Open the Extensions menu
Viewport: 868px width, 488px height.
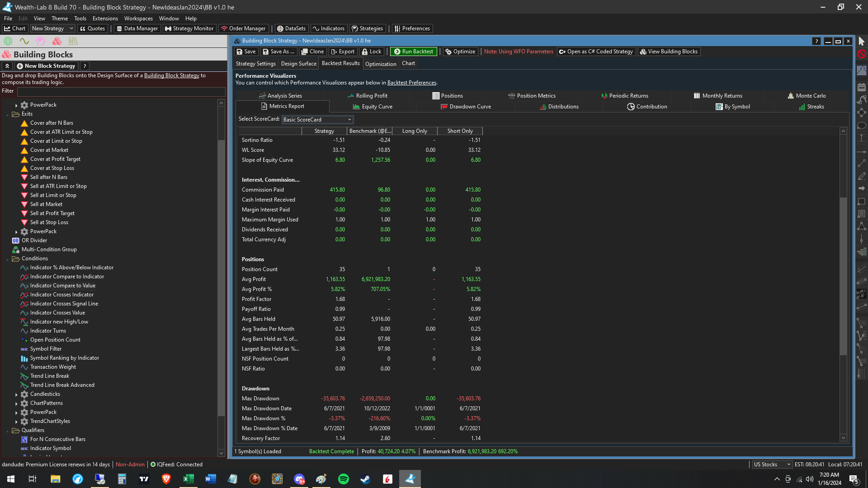pos(105,19)
